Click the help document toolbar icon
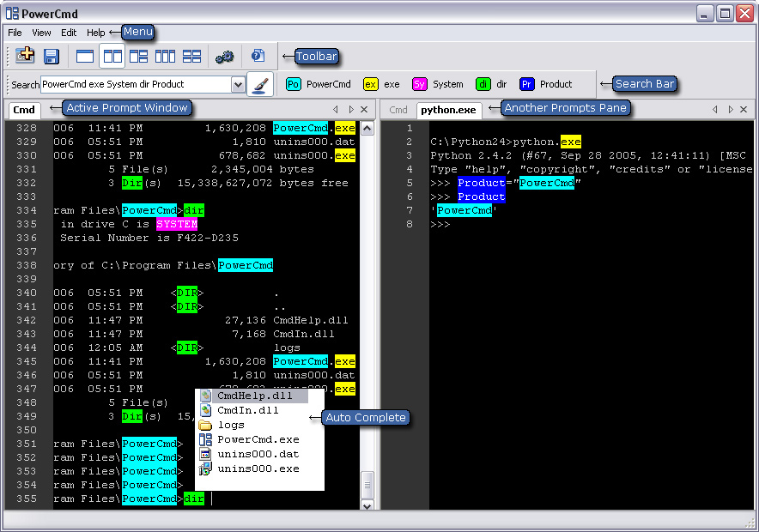Viewport: 759px width, 532px height. [258, 56]
